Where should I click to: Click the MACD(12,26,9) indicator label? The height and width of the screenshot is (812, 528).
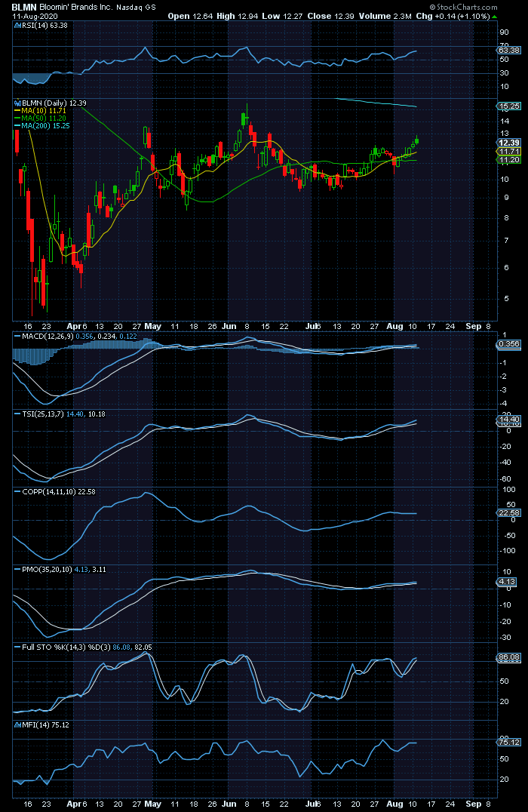pos(48,337)
